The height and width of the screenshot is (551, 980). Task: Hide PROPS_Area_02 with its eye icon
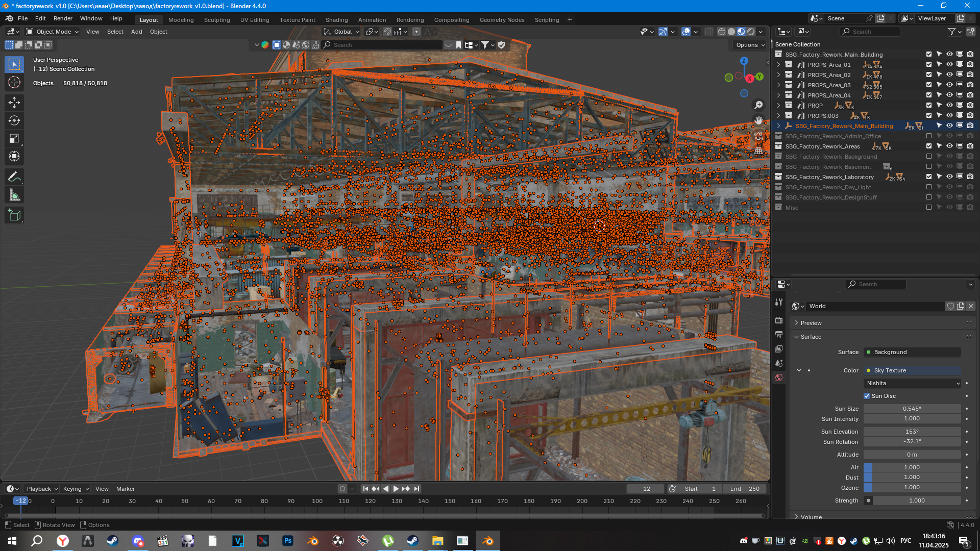point(949,75)
